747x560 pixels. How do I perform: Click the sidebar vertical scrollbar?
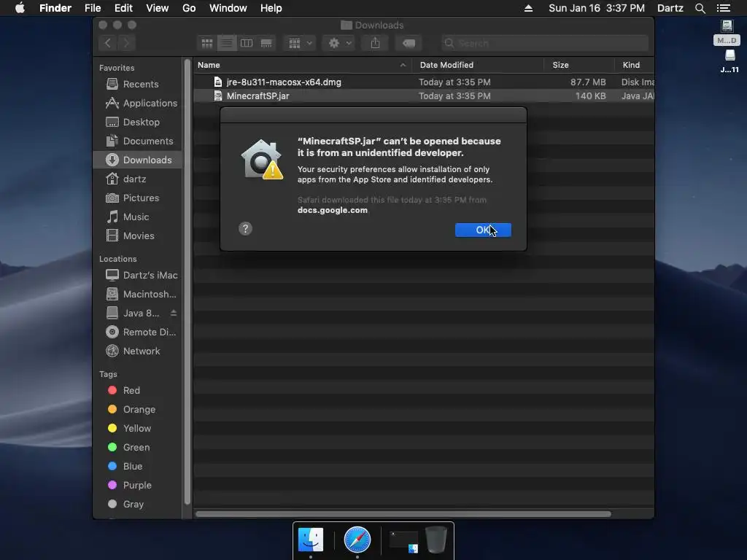187,282
